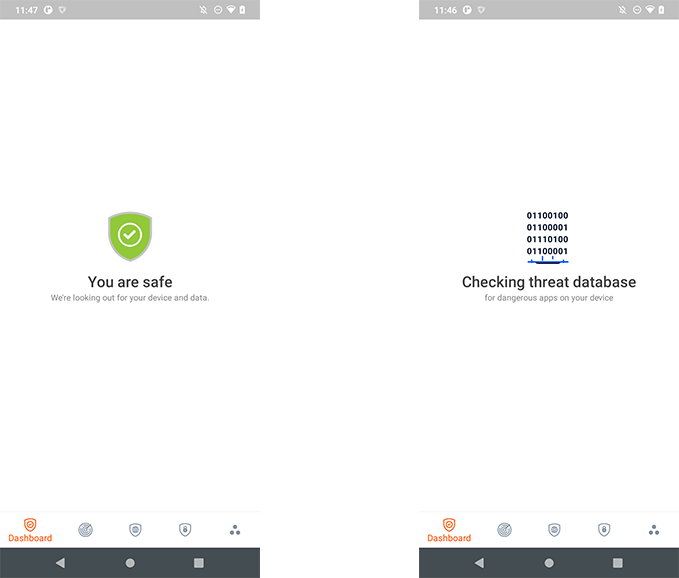The image size is (679, 578).
Task: Open the padlock shield tab on 'You are safe' screen
Action: [x=185, y=530]
